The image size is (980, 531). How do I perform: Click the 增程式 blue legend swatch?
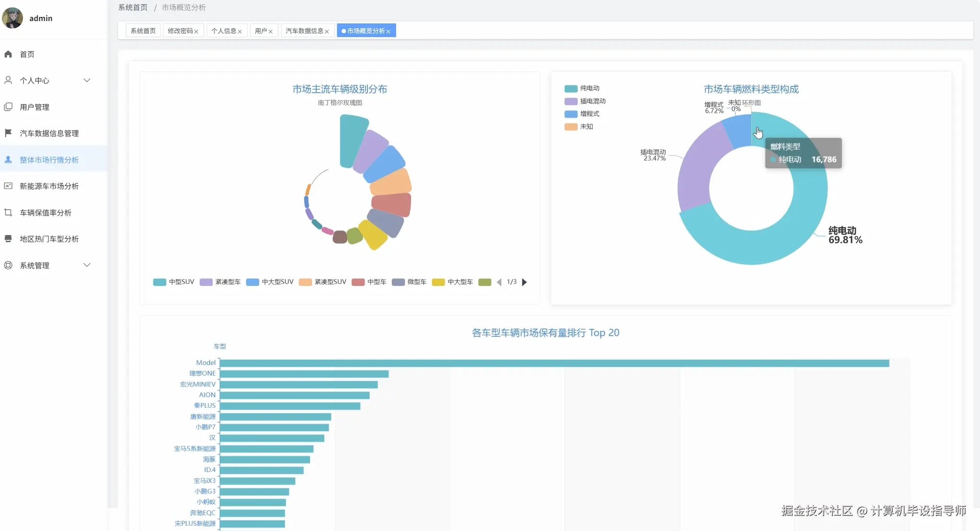tap(571, 114)
